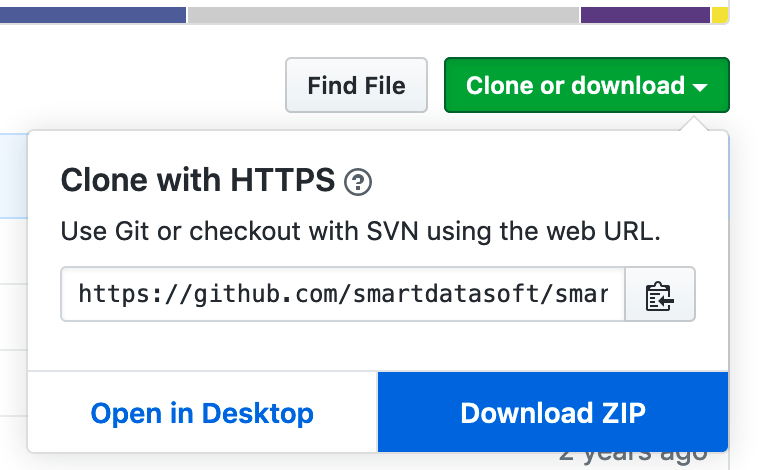Copy the clone URL to clipboard

click(x=660, y=294)
